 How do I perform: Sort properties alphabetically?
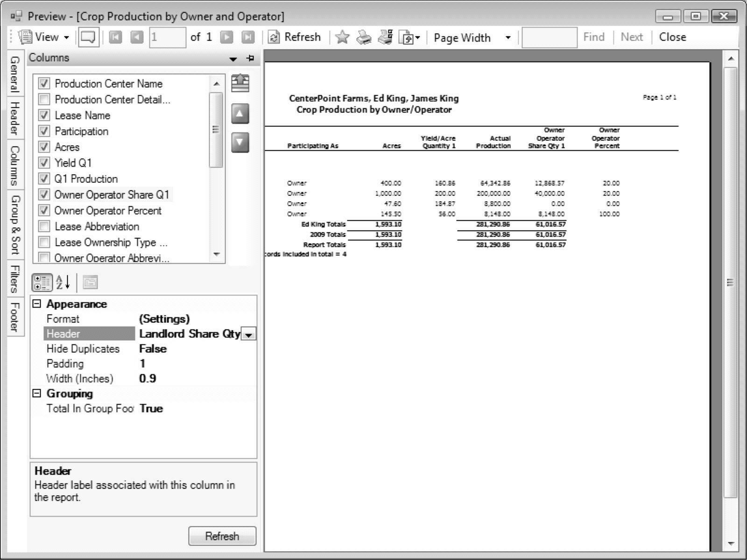pos(63,282)
